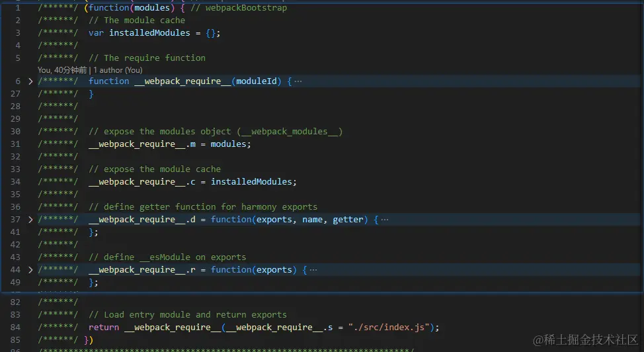Click 'modules;' on line 31
The height and width of the screenshot is (352, 644).
[231, 144]
